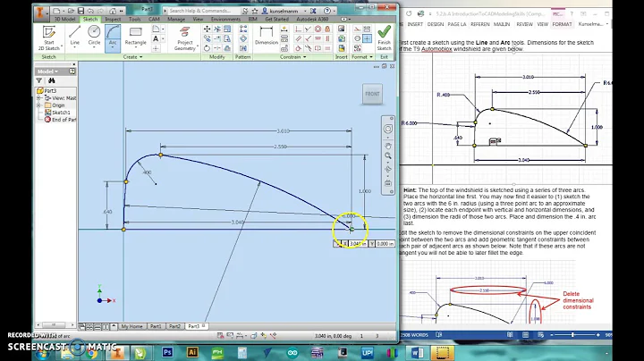Image resolution: width=644 pixels, height=361 pixels.
Task: Open the Tools ribbon tab
Action: tap(135, 20)
